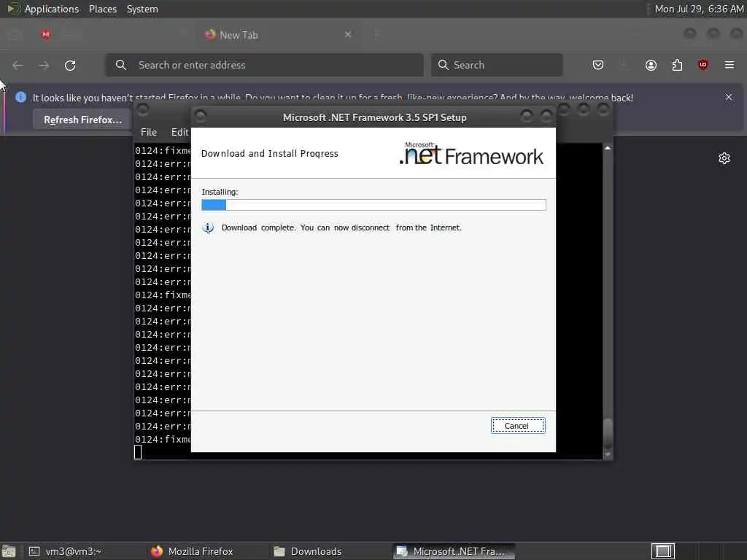Switch to Microsoft .NET Fra... taskbar item
Screen dimensions: 747x560
(454, 551)
